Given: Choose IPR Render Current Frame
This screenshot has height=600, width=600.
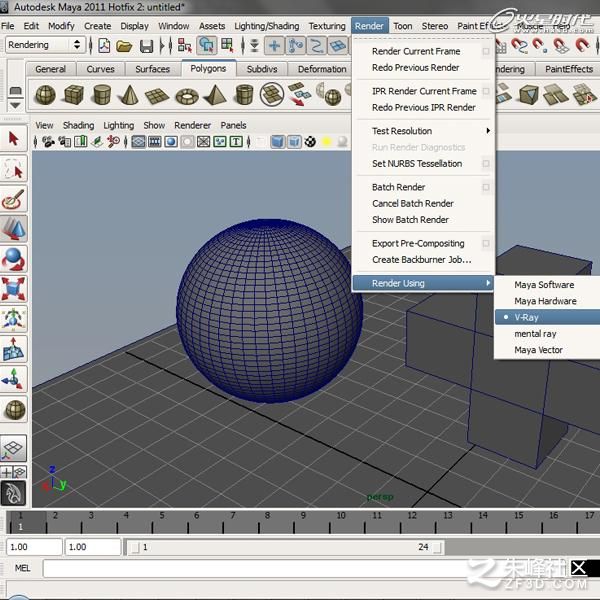Looking at the screenshot, I should (x=424, y=91).
